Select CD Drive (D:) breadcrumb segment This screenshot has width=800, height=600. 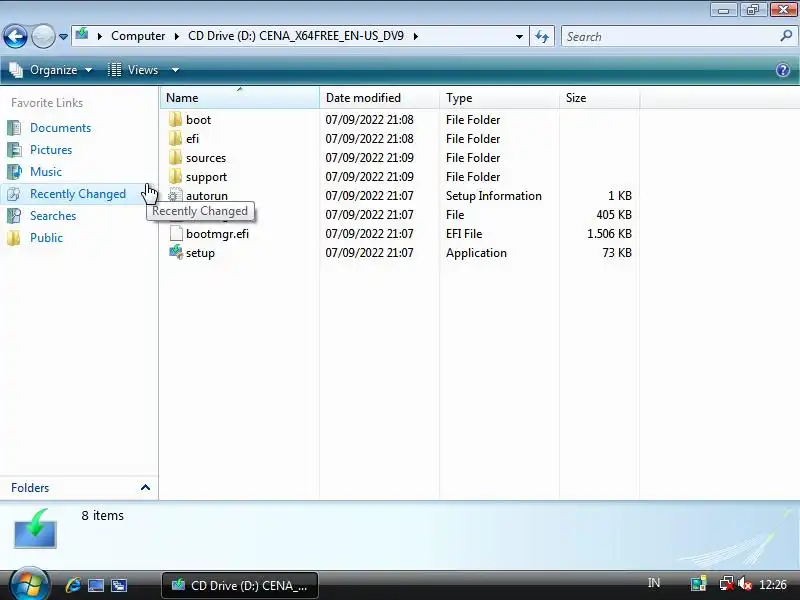(x=296, y=36)
